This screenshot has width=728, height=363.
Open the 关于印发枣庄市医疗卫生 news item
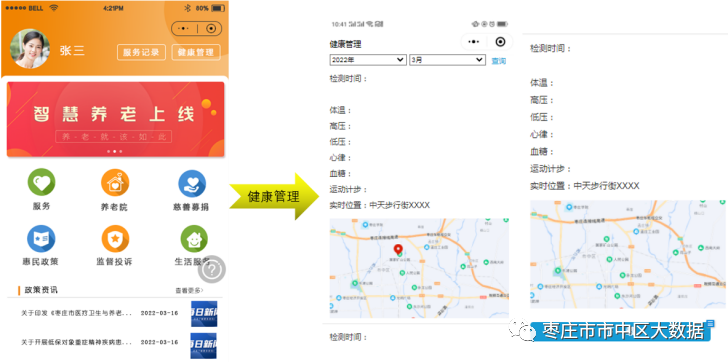99,313
